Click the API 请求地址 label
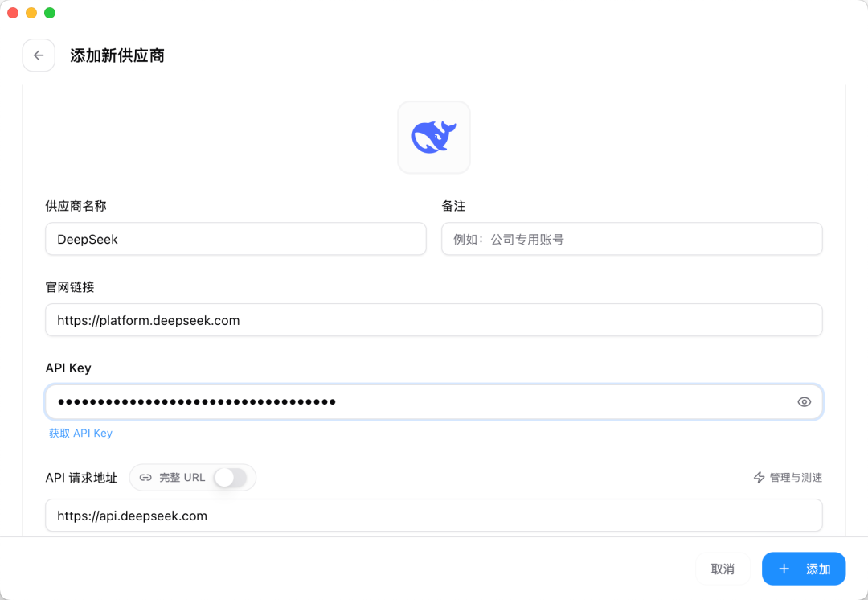 click(x=81, y=478)
